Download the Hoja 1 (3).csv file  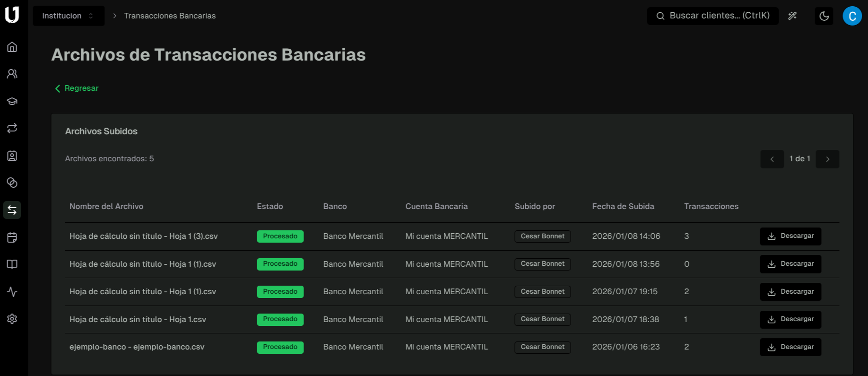pyautogui.click(x=790, y=236)
